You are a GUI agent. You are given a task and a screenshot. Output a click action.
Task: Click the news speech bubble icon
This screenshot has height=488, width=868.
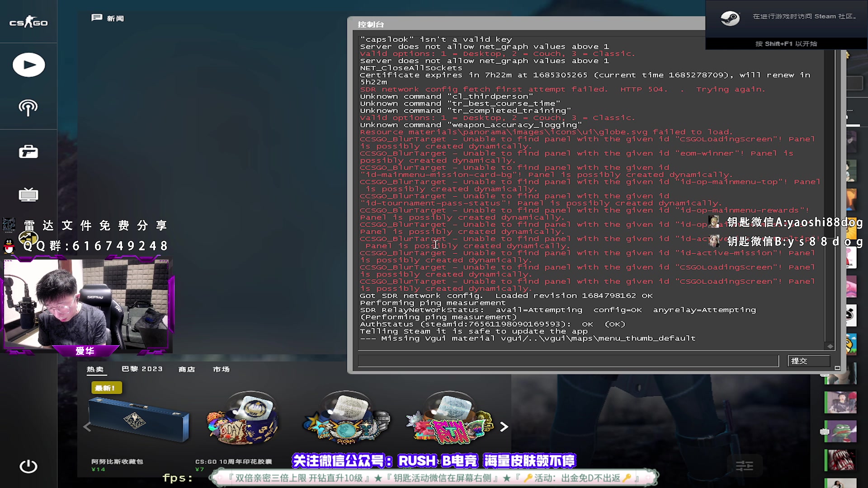pos(97,18)
